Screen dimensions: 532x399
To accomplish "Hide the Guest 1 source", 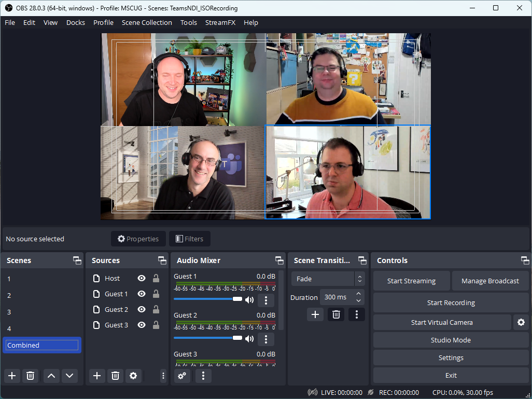I will click(x=141, y=294).
